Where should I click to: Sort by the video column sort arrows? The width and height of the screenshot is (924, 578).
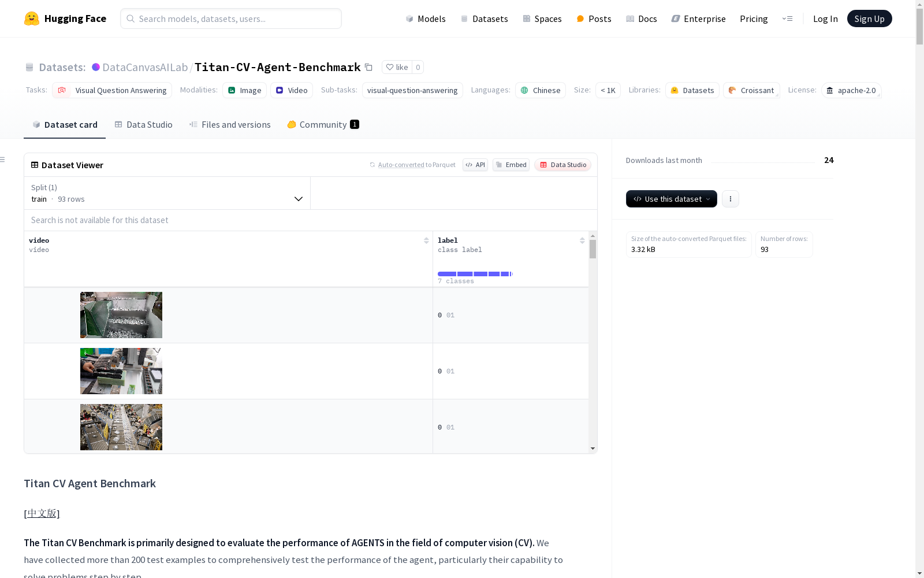(426, 240)
